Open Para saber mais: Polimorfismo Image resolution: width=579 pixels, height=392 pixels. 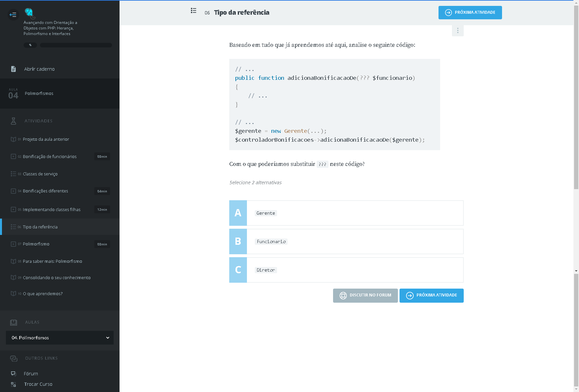[x=52, y=261]
